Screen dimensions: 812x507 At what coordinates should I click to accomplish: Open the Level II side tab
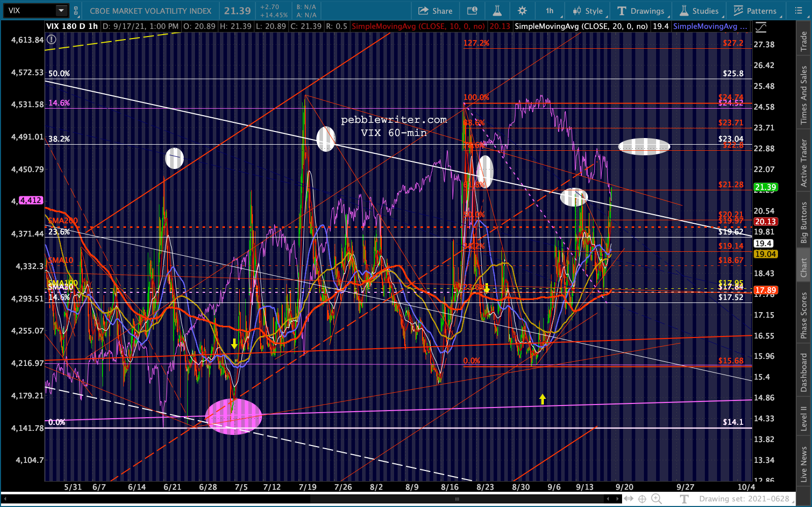pyautogui.click(x=803, y=419)
